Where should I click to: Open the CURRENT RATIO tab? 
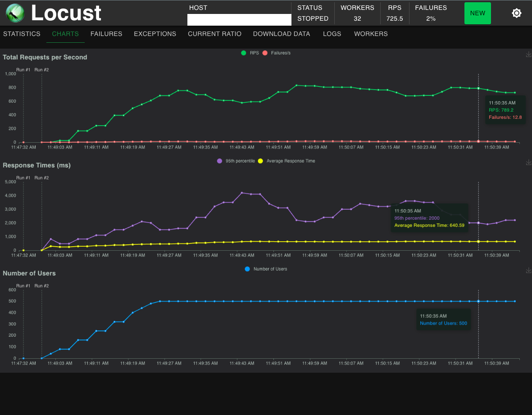coord(214,34)
